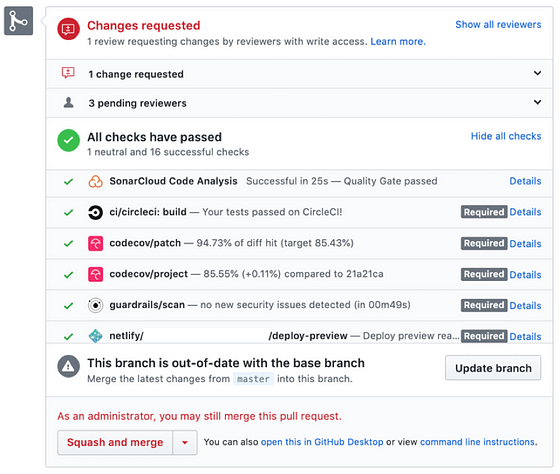Expand the 1 change requested row
This screenshot has width=560, height=474.
point(299,74)
